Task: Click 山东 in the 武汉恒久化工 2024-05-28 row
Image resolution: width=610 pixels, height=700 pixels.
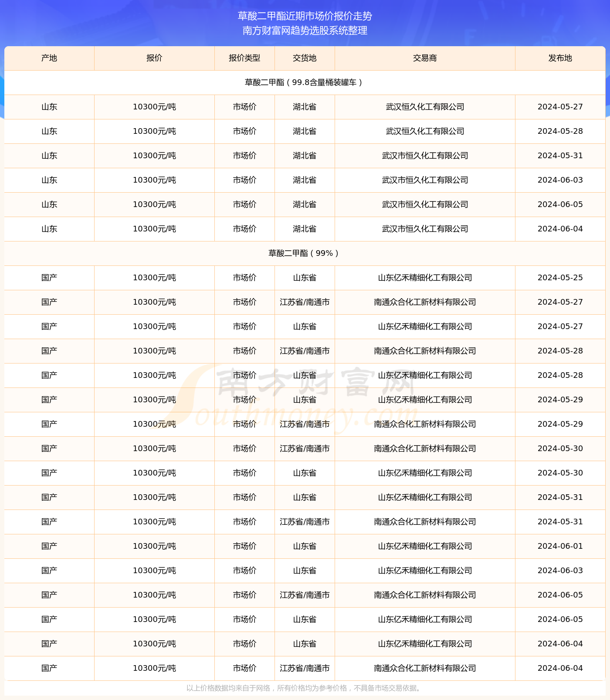Action: pyautogui.click(x=49, y=131)
